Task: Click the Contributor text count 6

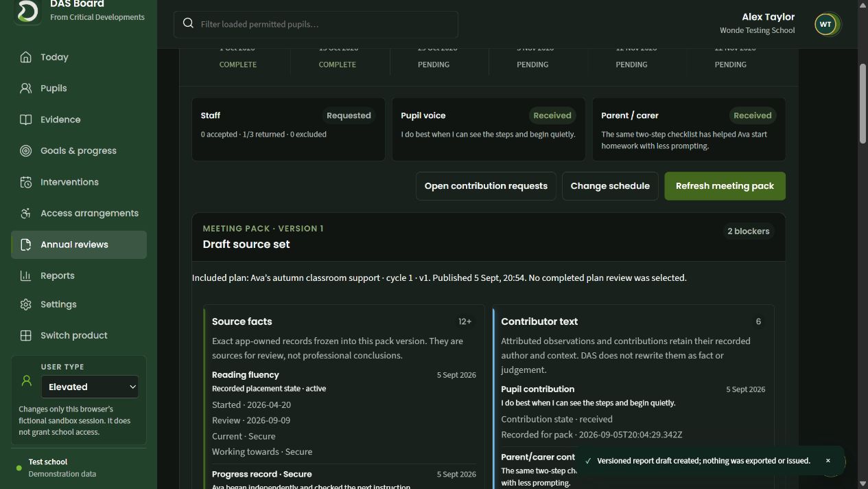Action: pos(758,321)
